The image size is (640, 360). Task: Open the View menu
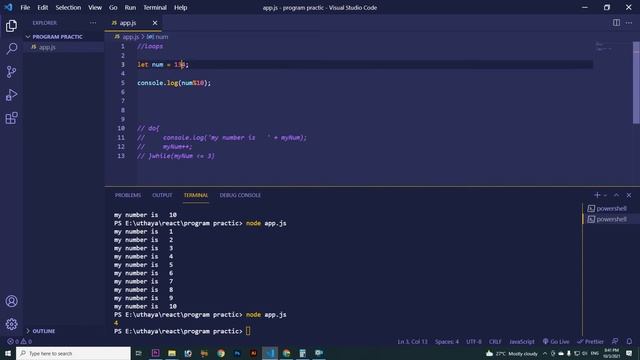coord(95,7)
